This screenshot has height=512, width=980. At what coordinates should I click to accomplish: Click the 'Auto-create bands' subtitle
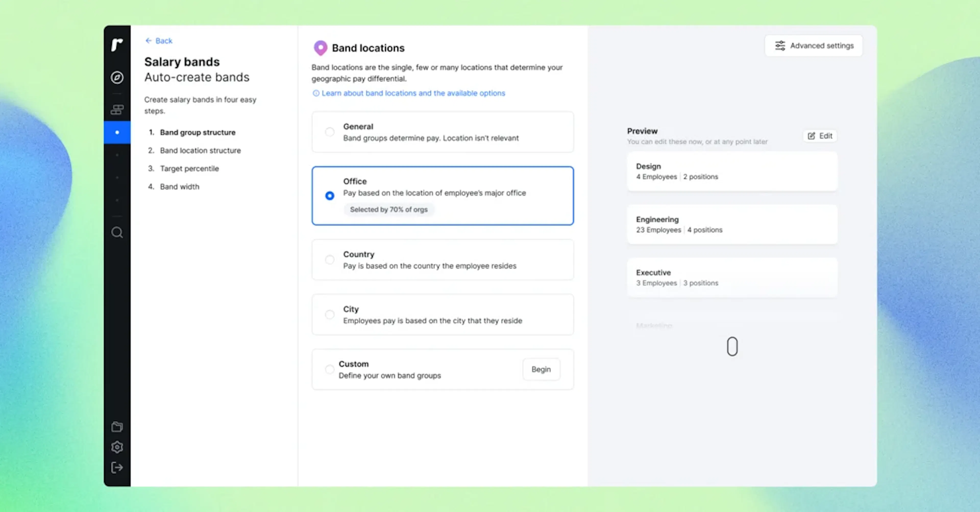(x=197, y=77)
